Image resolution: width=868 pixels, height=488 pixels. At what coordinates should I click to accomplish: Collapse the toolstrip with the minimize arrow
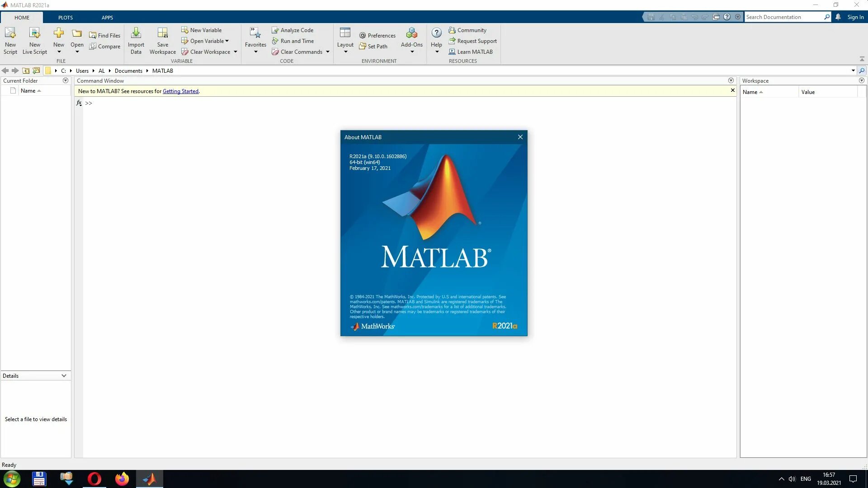(x=862, y=59)
